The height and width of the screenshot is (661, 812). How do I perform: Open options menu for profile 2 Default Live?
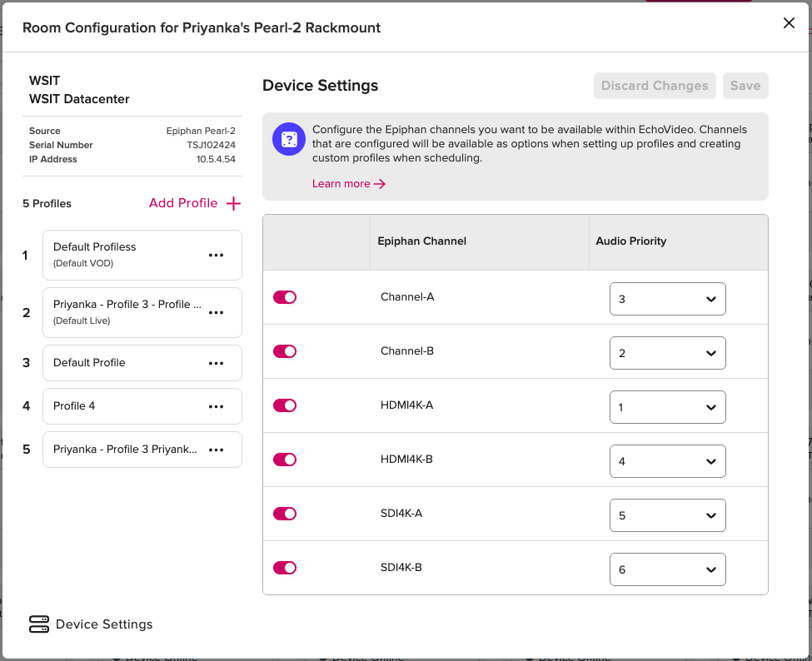click(x=216, y=313)
